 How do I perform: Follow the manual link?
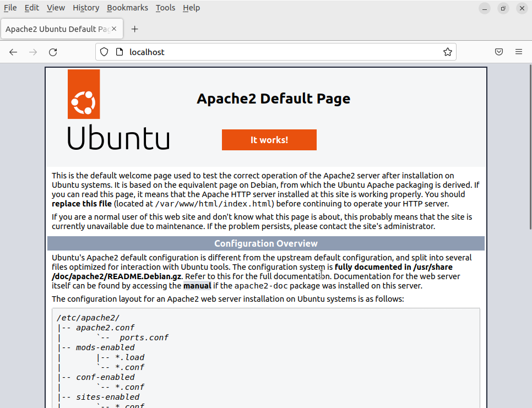197,286
